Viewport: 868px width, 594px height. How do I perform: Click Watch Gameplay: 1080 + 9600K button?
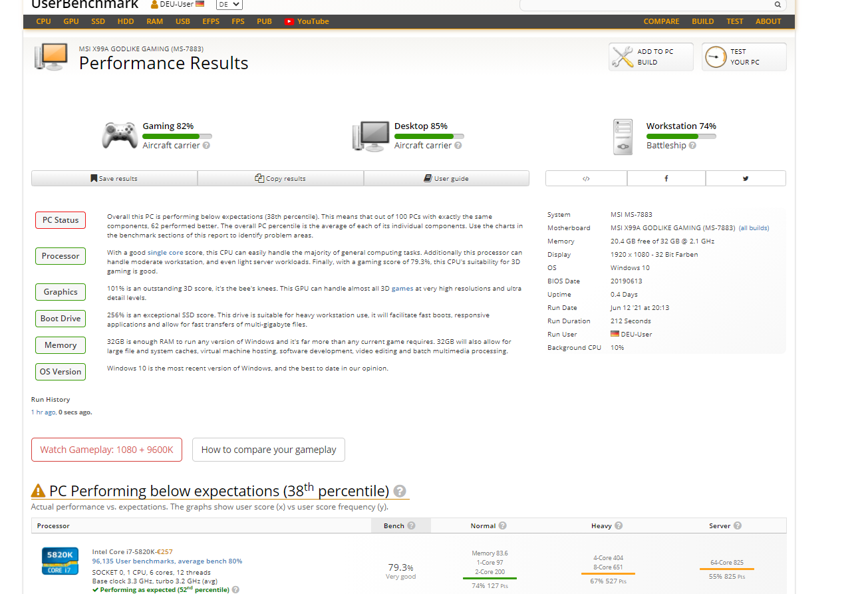106,450
